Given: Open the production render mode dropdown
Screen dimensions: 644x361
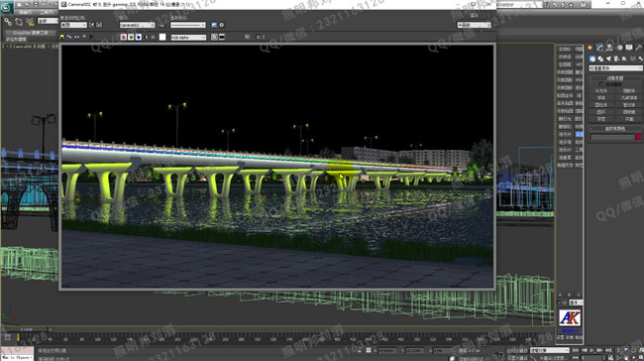Looking at the screenshot, I should pyautogui.click(x=474, y=25).
